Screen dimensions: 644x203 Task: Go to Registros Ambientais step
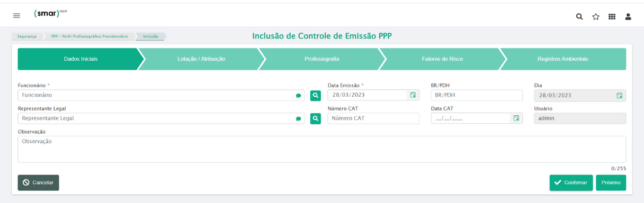pyautogui.click(x=562, y=59)
